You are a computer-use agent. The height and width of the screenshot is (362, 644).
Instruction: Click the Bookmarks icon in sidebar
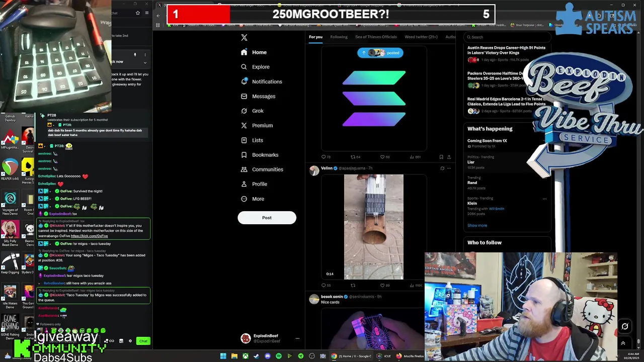244,155
